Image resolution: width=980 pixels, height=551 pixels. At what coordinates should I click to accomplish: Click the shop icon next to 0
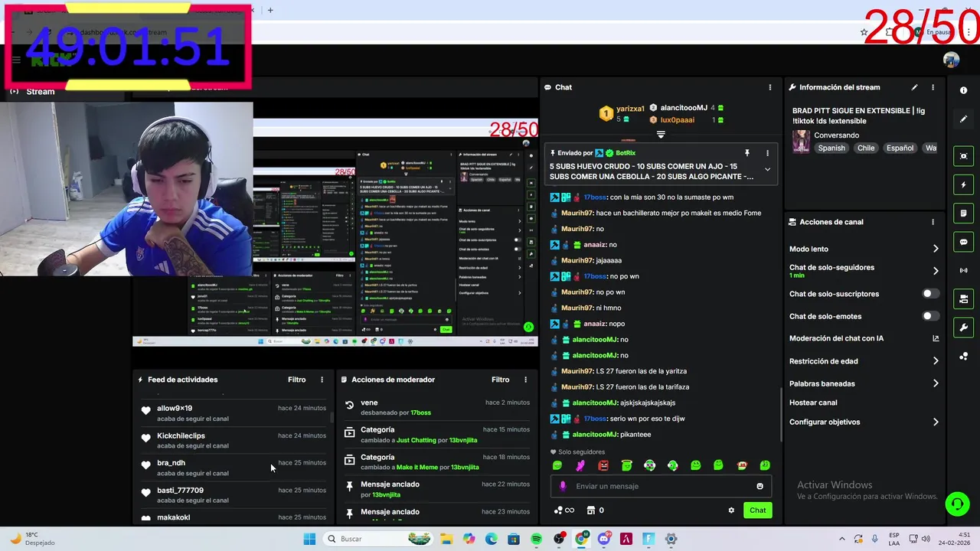click(x=591, y=510)
